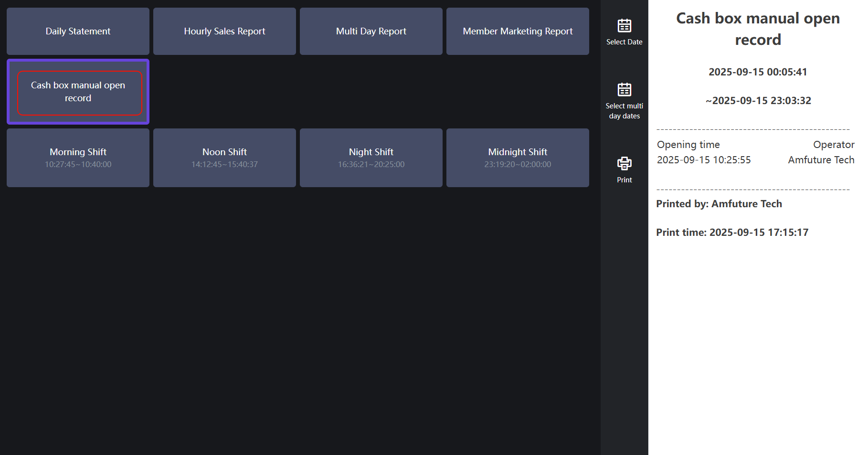
Task: Open the Member Marketing Report
Action: (x=518, y=32)
